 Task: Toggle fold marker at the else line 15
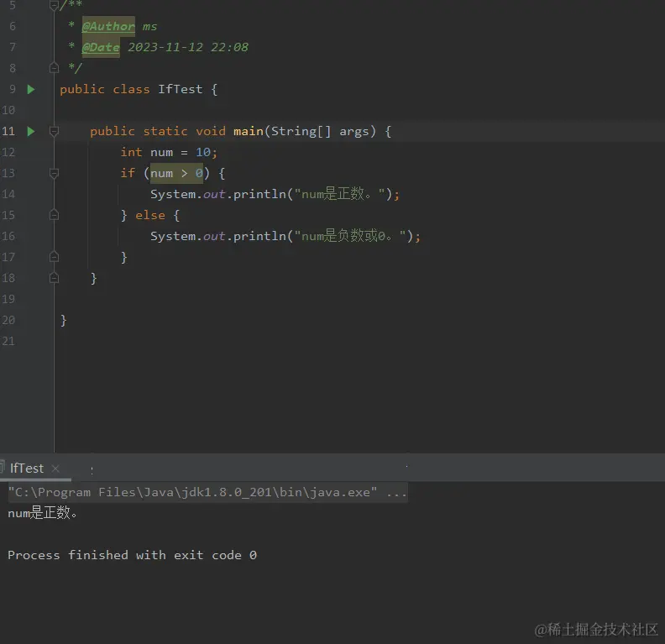pos(54,215)
